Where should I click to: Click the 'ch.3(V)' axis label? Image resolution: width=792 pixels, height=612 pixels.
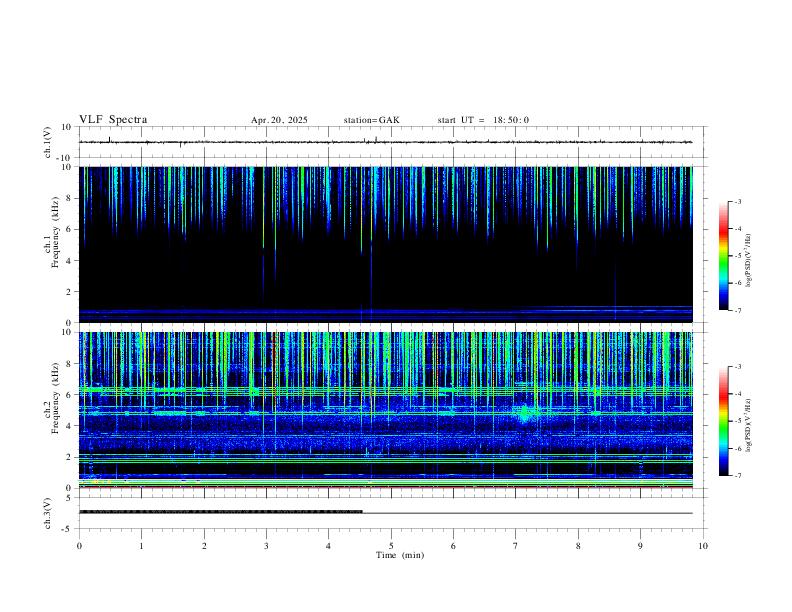(48, 513)
